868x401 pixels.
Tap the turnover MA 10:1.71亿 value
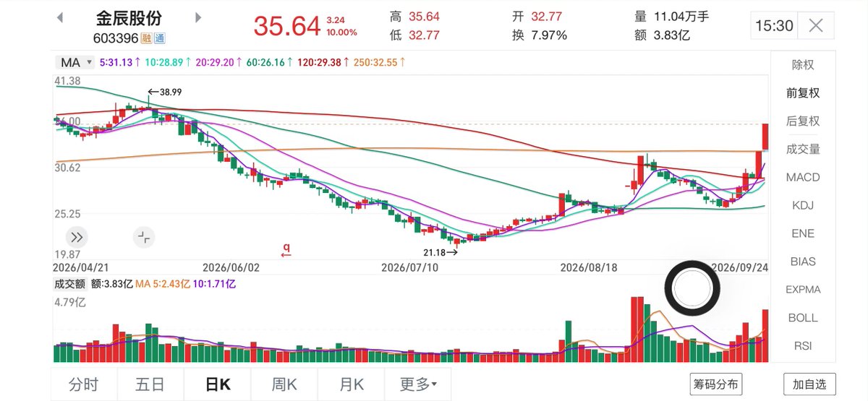click(x=216, y=284)
